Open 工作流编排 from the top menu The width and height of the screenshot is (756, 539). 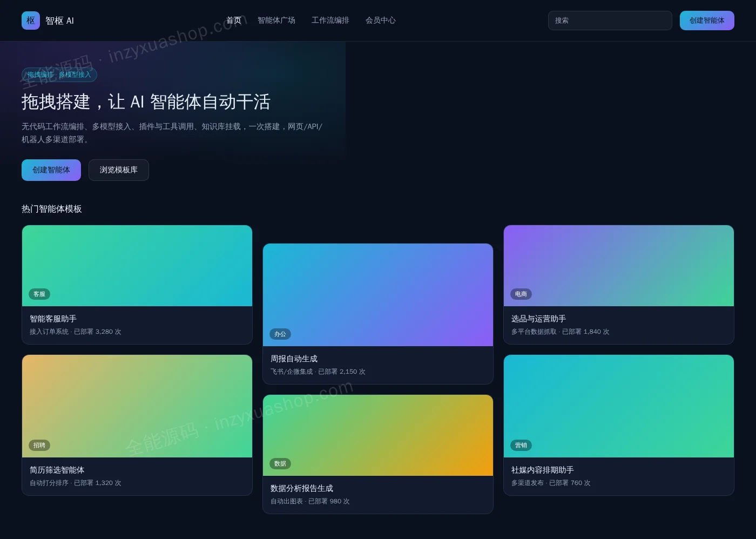click(x=330, y=21)
